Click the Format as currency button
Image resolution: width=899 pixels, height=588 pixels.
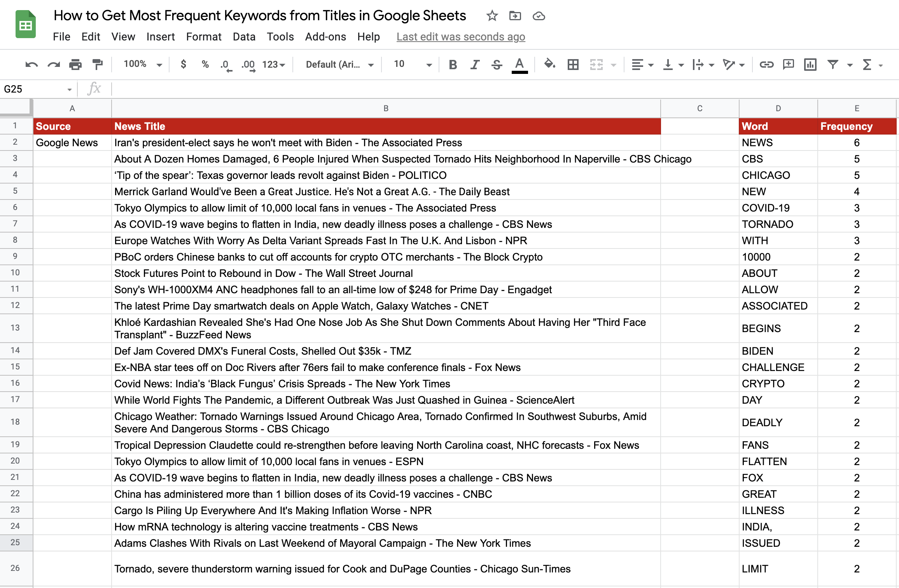click(x=183, y=65)
